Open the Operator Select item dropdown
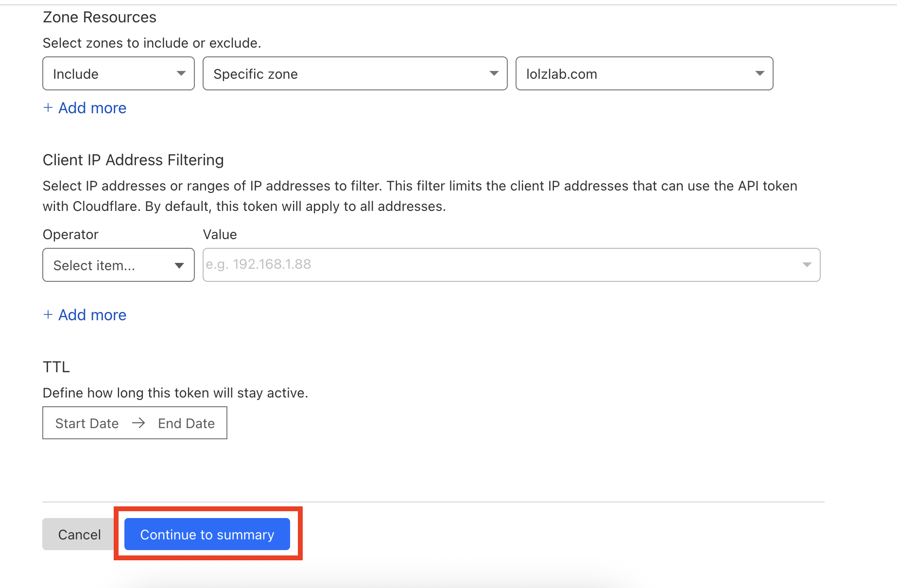897x588 pixels. (x=119, y=265)
